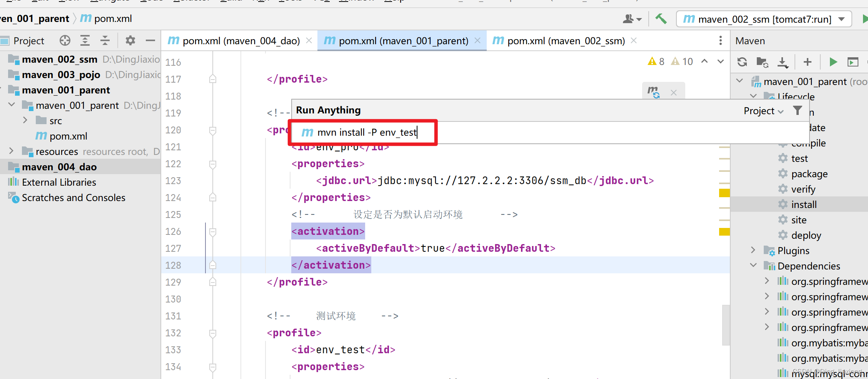Screen dimensions: 868x379
Task: Select the install lifecycle goal
Action: (804, 204)
